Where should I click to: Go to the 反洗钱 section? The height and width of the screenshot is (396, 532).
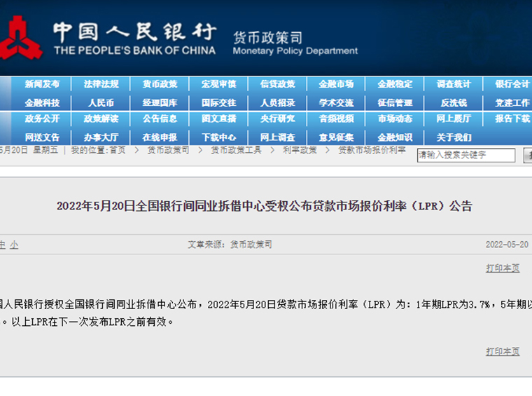[x=454, y=102]
